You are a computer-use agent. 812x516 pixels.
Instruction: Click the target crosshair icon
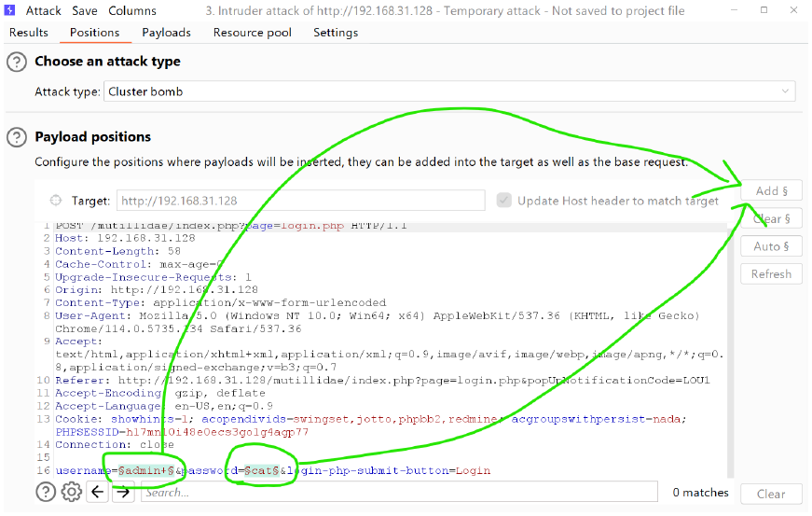[55, 200]
